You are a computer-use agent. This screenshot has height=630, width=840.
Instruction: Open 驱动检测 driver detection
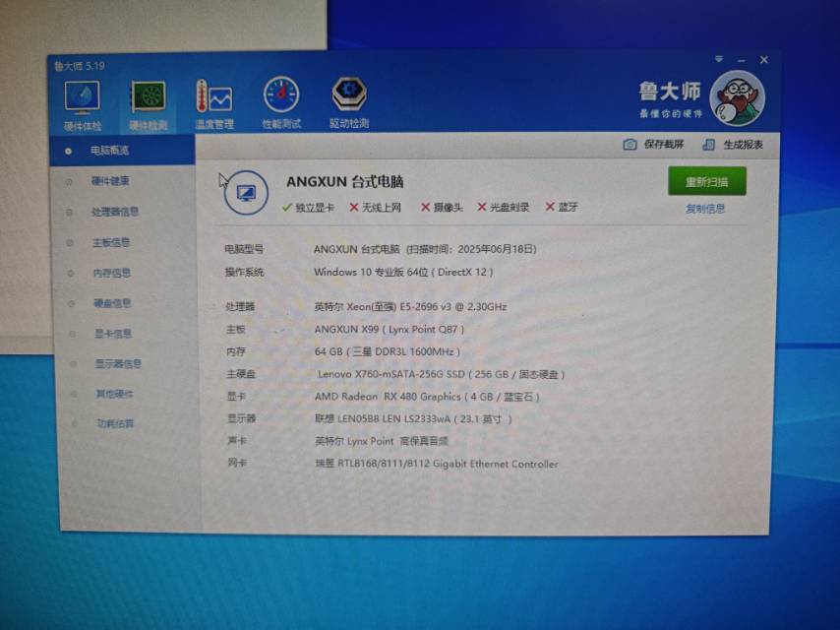(x=349, y=103)
